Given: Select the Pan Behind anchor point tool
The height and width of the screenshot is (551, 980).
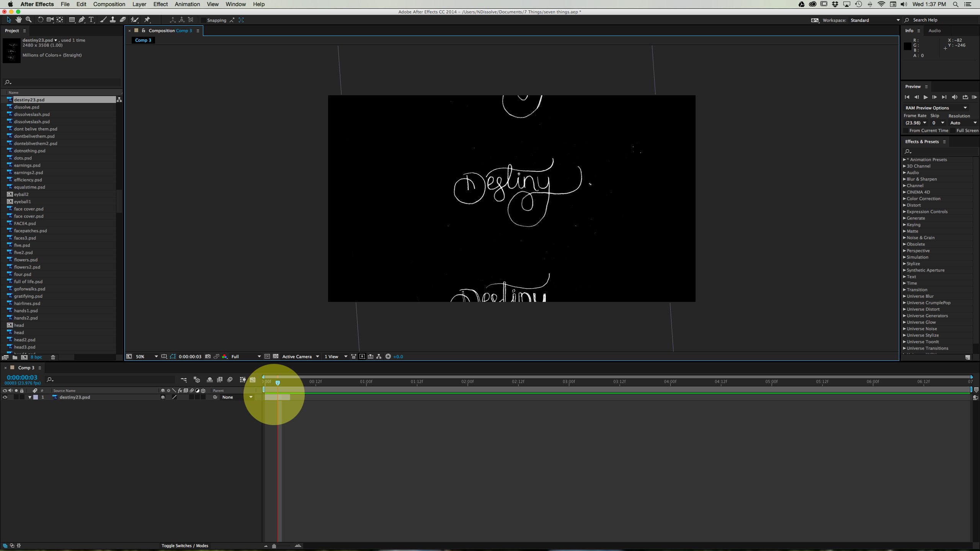Looking at the screenshot, I should click(x=60, y=20).
